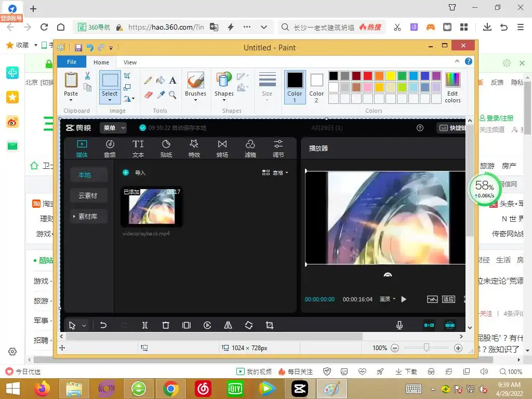Click 每日关注 in browser bottom bar
The height and width of the screenshot is (399, 532).
pyautogui.click(x=296, y=371)
